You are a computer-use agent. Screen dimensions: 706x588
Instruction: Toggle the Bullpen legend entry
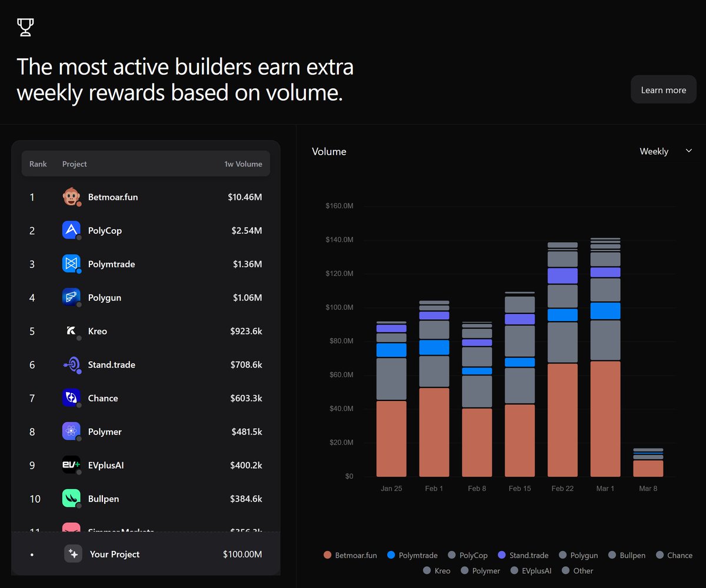(x=627, y=554)
